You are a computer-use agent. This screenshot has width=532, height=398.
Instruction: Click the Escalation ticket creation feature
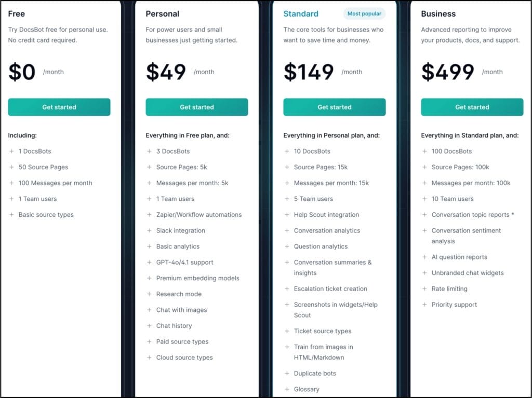(x=330, y=289)
